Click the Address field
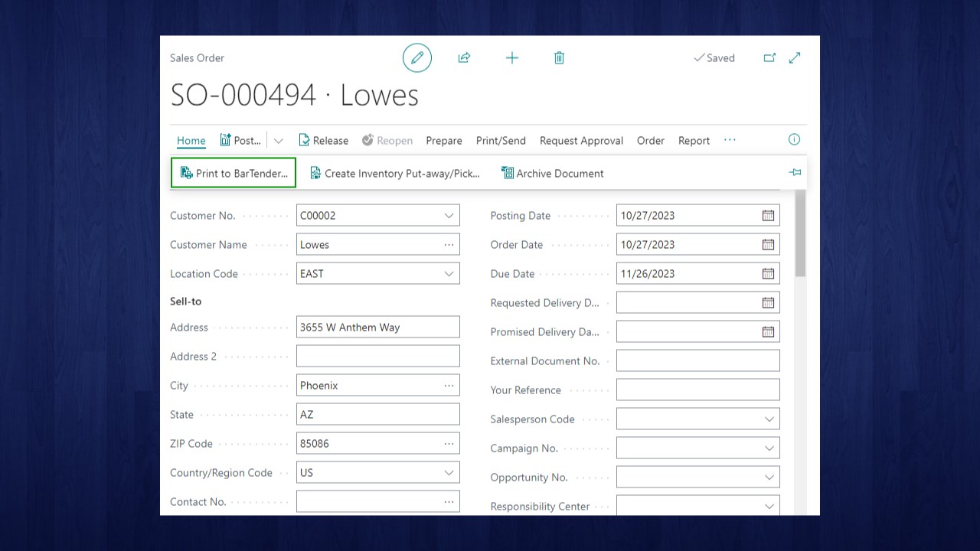Image resolution: width=980 pixels, height=551 pixels. (378, 328)
